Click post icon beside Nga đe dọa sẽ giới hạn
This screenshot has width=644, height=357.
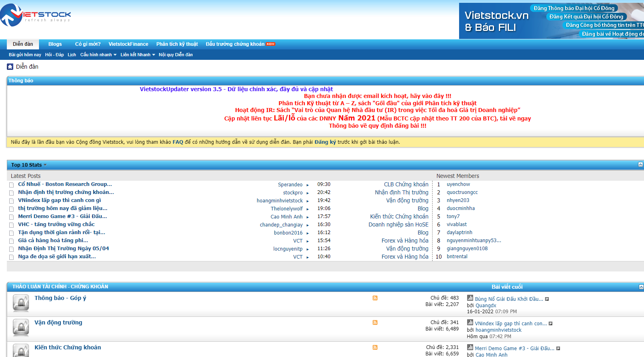[12, 257]
